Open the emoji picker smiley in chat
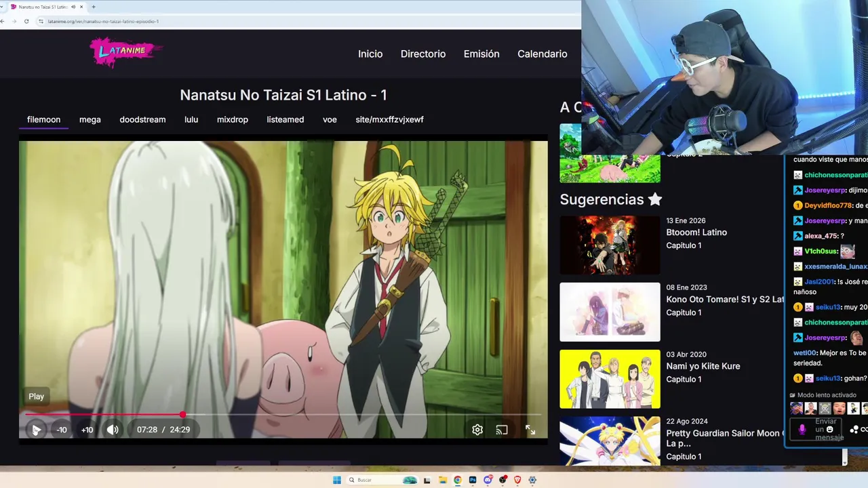 pyautogui.click(x=830, y=429)
